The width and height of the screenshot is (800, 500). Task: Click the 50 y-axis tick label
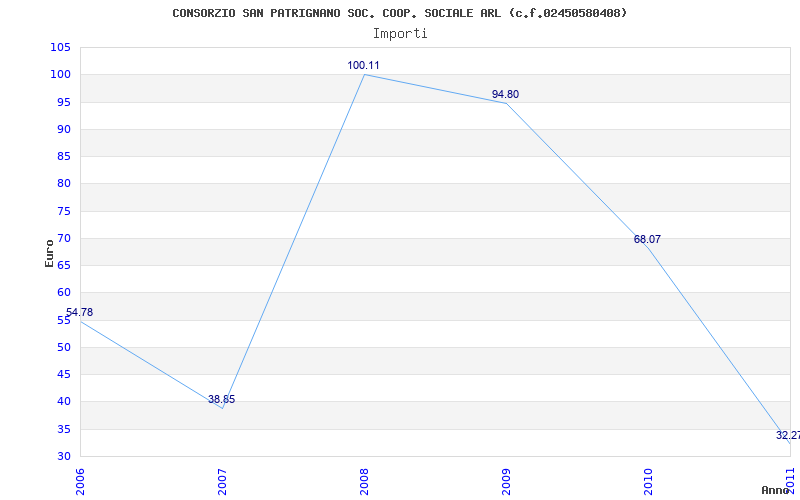point(64,347)
